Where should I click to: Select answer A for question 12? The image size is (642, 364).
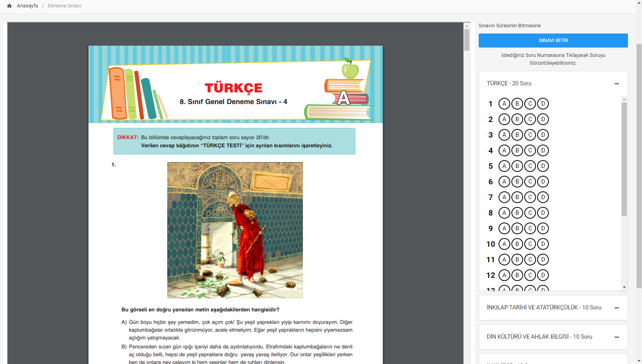point(504,275)
